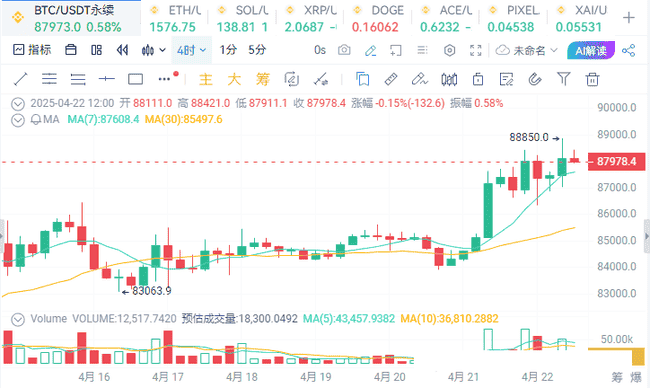This screenshot has height=388, width=650.
Task: Click the MA(7):87608.4 value
Action: click(103, 120)
